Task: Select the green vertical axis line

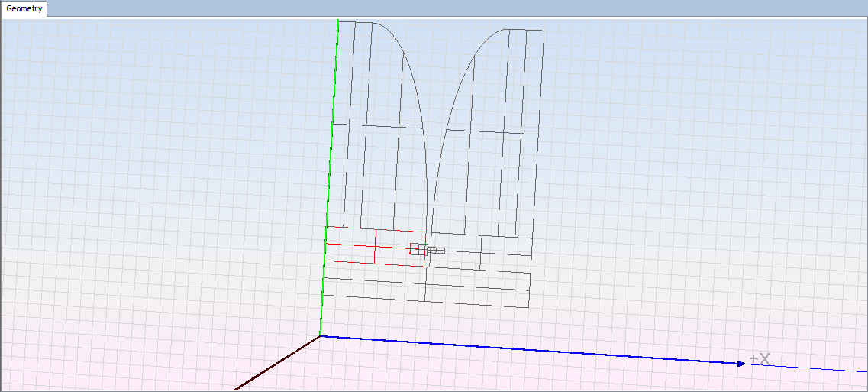Action: pos(331,176)
